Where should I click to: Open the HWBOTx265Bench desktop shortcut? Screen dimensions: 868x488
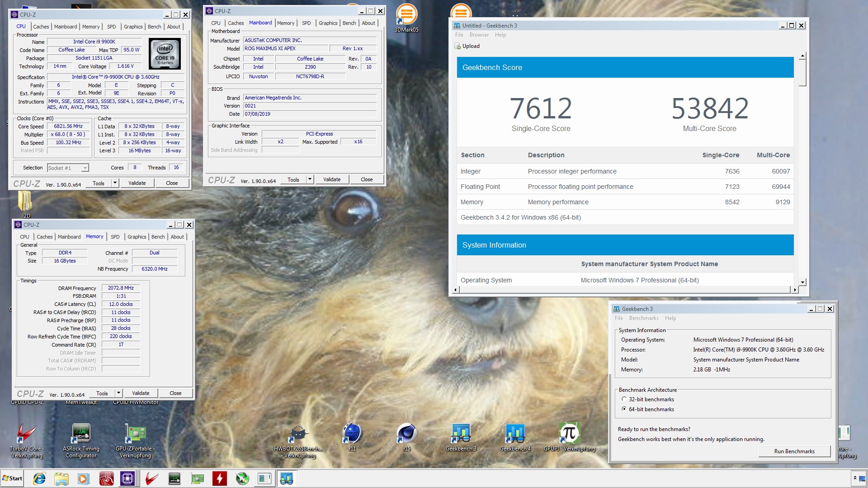298,441
